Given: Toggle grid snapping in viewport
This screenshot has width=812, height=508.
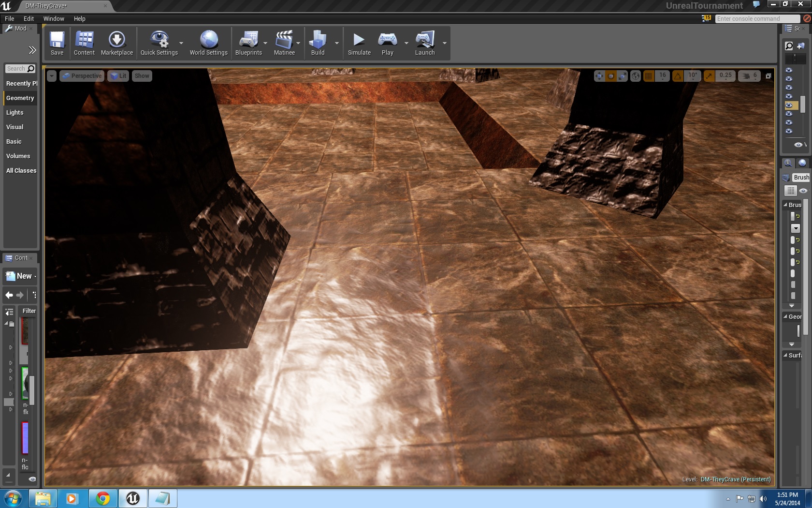Looking at the screenshot, I should pyautogui.click(x=649, y=76).
